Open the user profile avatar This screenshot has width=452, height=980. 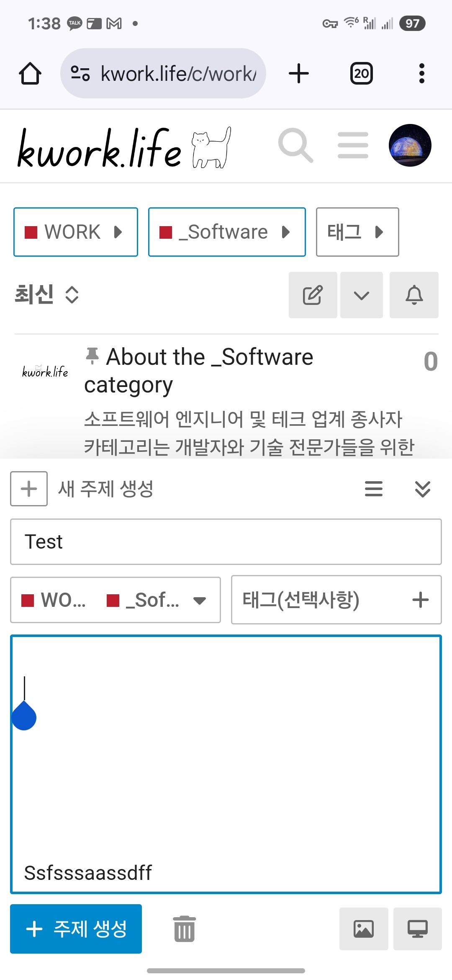pos(410,145)
